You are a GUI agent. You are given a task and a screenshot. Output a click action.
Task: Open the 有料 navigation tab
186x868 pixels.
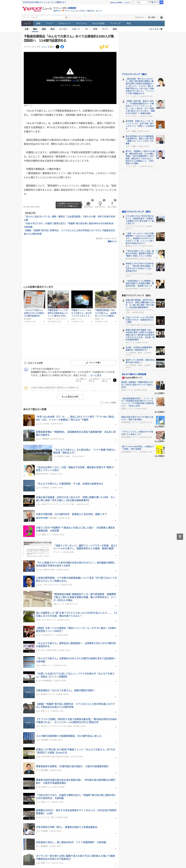pyautogui.click(x=128, y=24)
